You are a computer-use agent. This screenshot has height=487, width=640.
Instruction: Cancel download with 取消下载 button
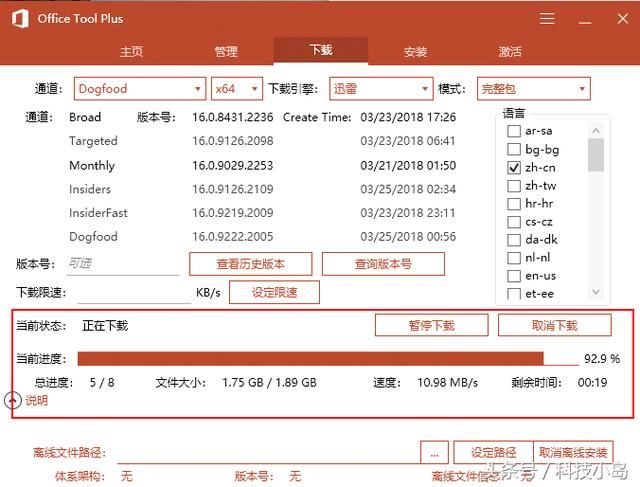point(555,325)
